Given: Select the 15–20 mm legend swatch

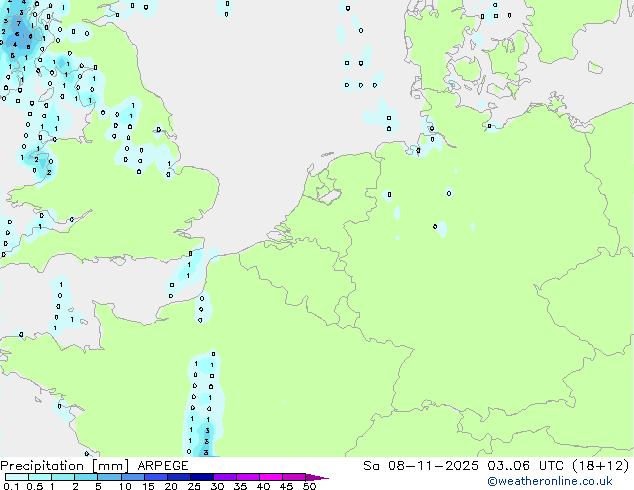Looking at the screenshot, I should tap(155, 477).
